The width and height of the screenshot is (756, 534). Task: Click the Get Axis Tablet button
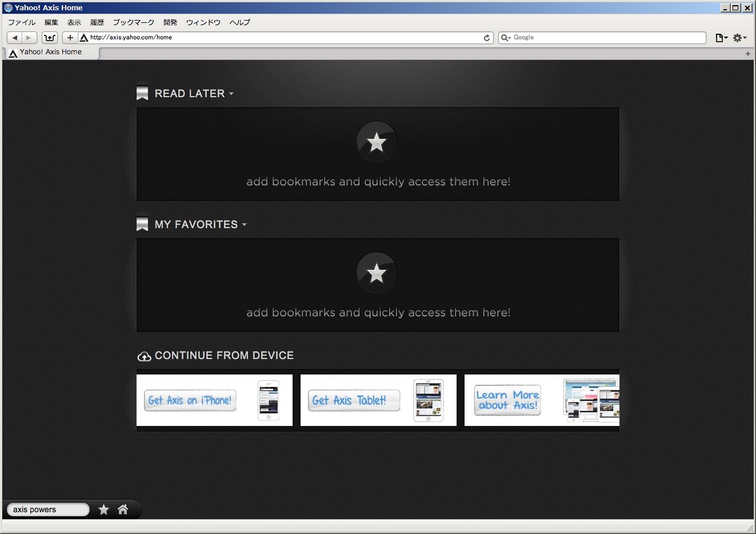pyautogui.click(x=354, y=400)
